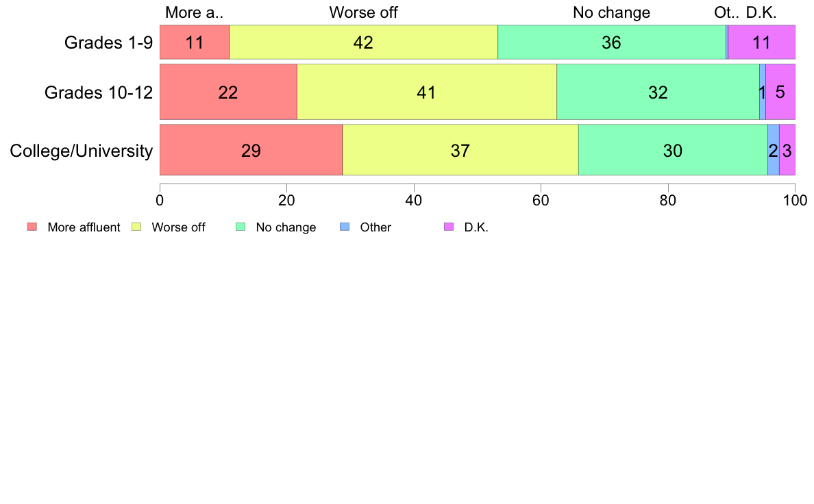This screenshot has width=814, height=504.
Task: Click the green No change legend swatch
Action: pos(241,227)
